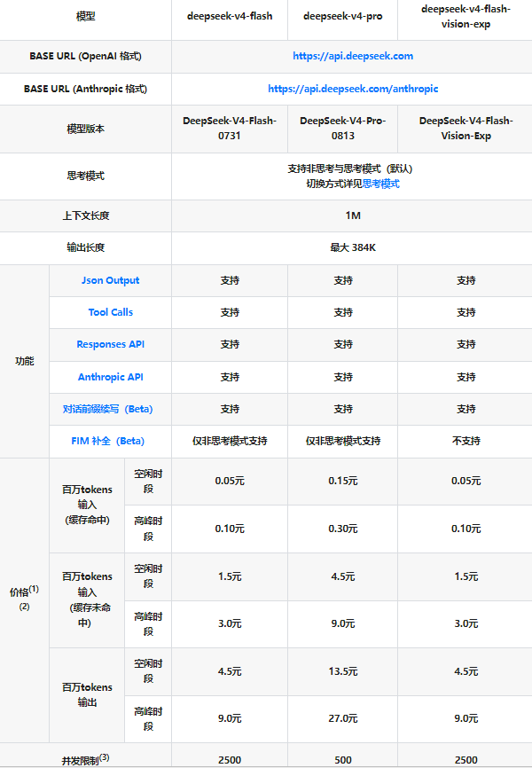Viewport: 532px width, 768px height.
Task: Select flash column 支持 in Tool Calls row
Action: pos(230,312)
